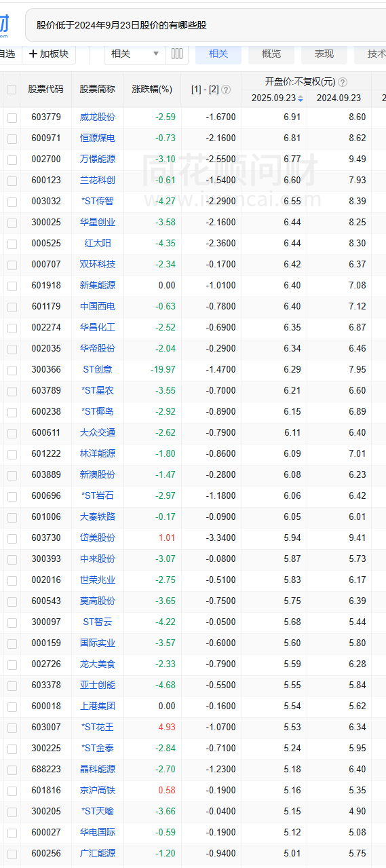Sort by 股票代码 column header
The height and width of the screenshot is (868, 386).
click(46, 90)
